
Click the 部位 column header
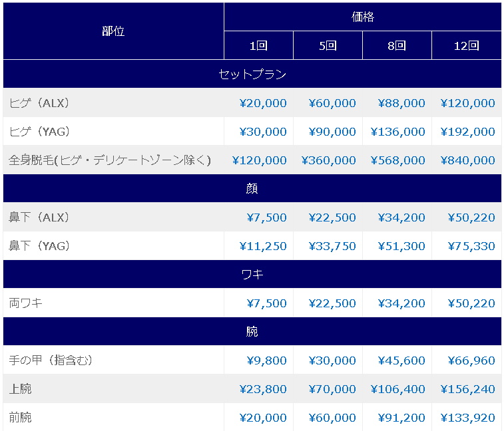[x=113, y=31]
